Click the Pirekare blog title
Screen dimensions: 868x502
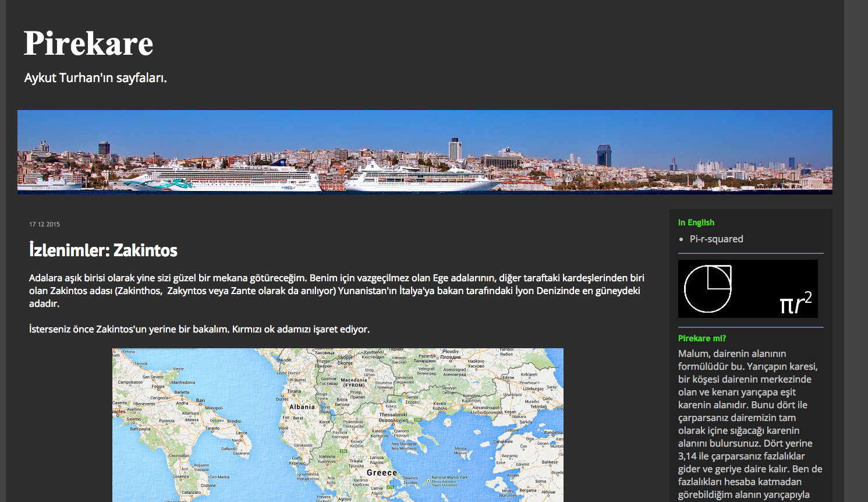(88, 44)
